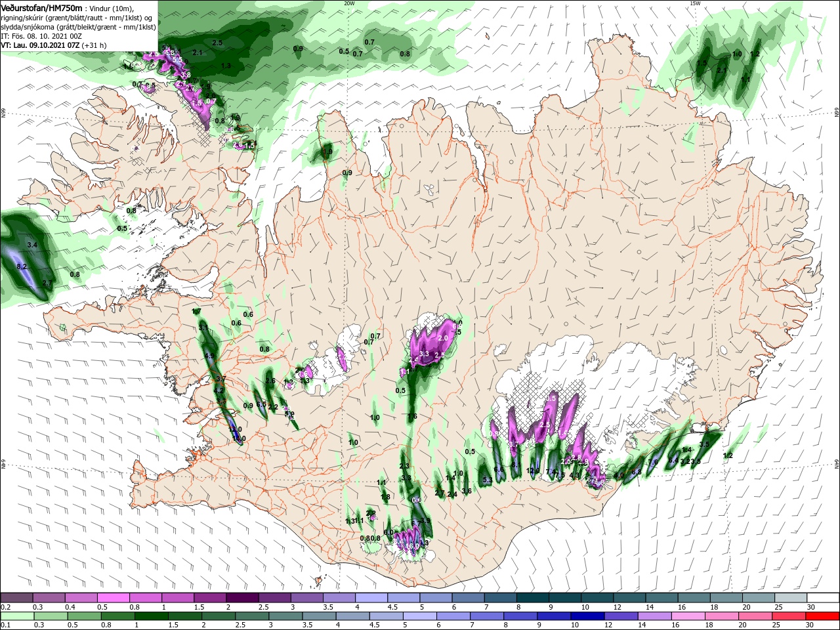Image resolution: width=840 pixels, height=630 pixels.
Task: Click the top-row 0.5 bright pink legend swatch
Action: tap(113, 598)
